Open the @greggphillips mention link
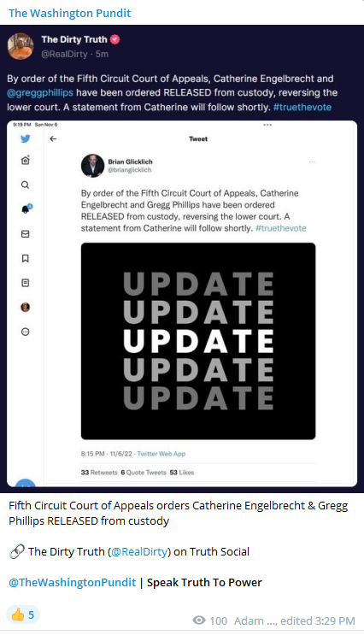364x635 pixels. [40, 93]
